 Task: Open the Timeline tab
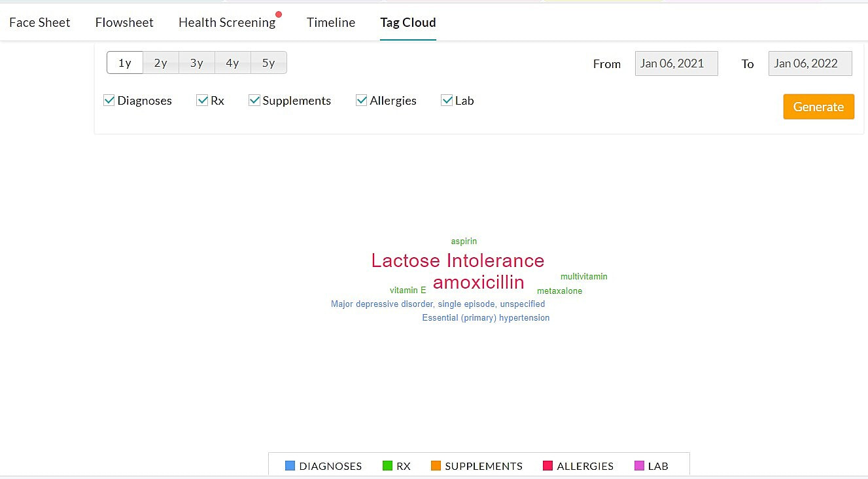point(330,22)
